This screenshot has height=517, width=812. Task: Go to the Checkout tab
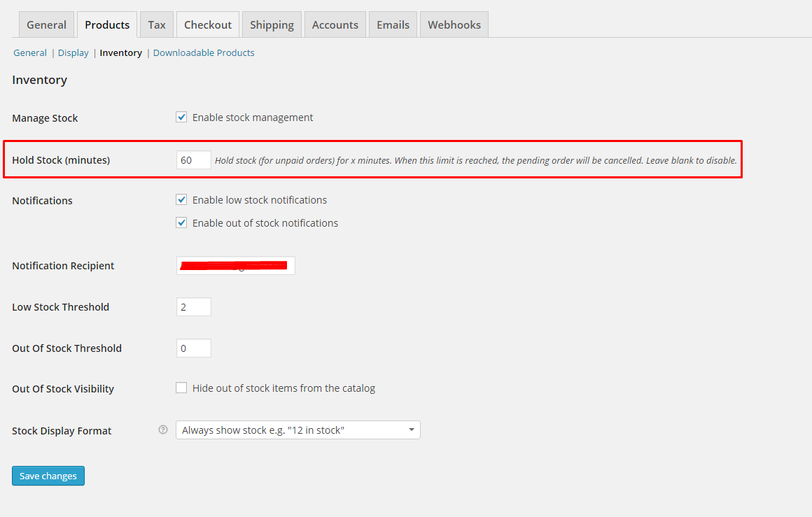[x=208, y=24]
